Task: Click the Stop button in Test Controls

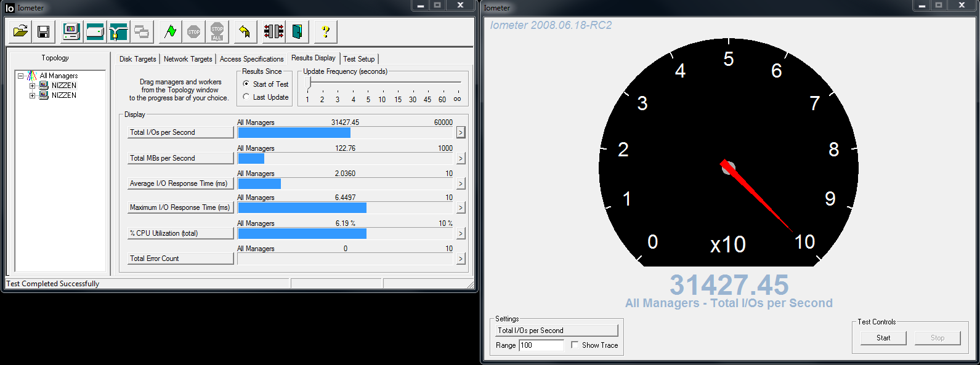Action: (x=937, y=338)
